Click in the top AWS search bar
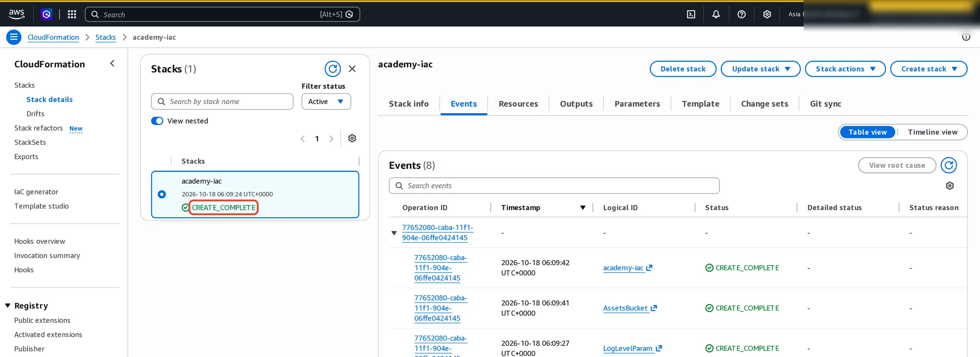 coord(223,14)
